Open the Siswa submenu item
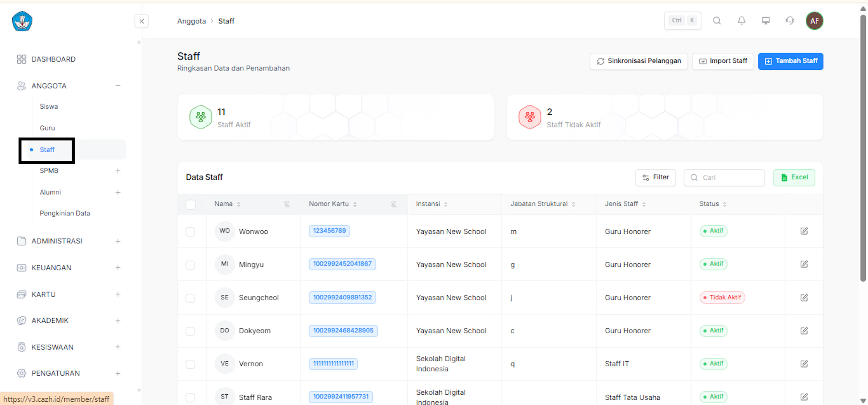Viewport: 868px width, 405px height. [x=49, y=107]
